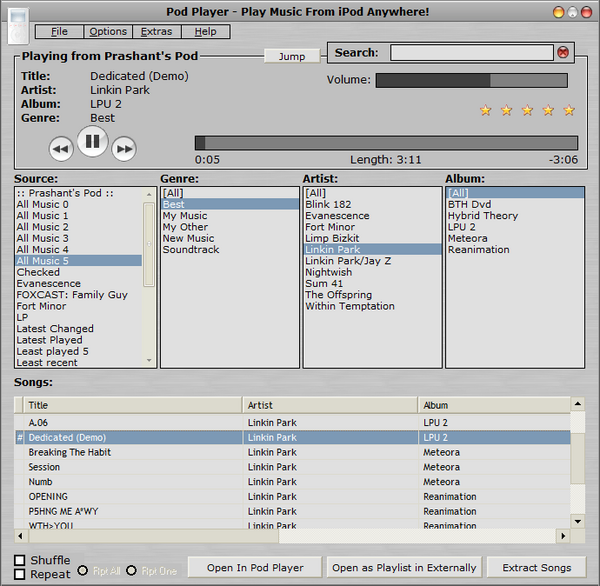Click the Jump button
Image resolution: width=600 pixels, height=586 pixels.
[x=292, y=56]
